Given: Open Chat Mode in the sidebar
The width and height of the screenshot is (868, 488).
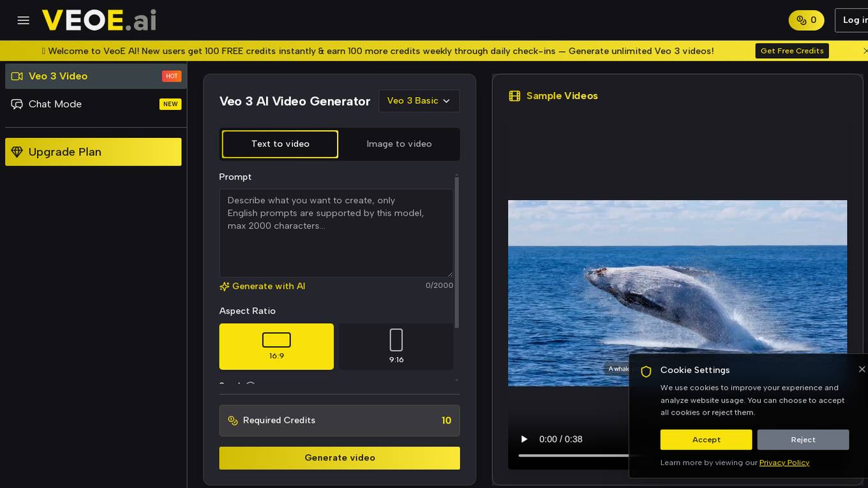Looking at the screenshot, I should pos(96,104).
